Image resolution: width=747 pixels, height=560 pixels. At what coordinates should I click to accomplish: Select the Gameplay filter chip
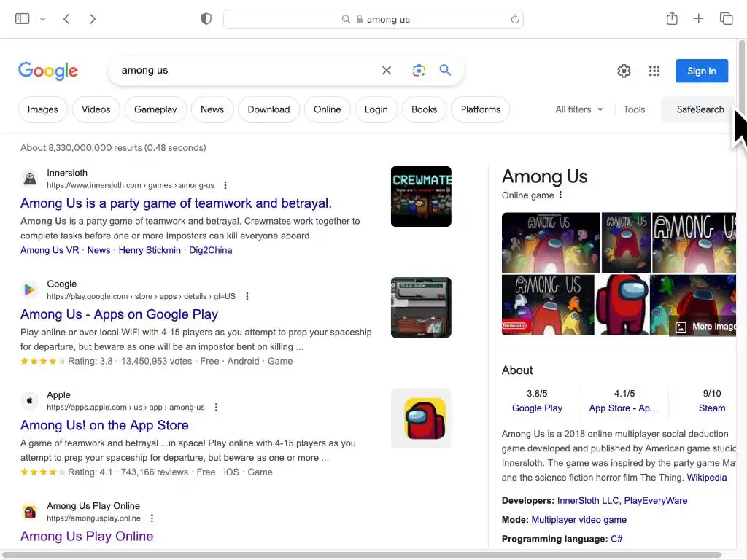click(155, 109)
